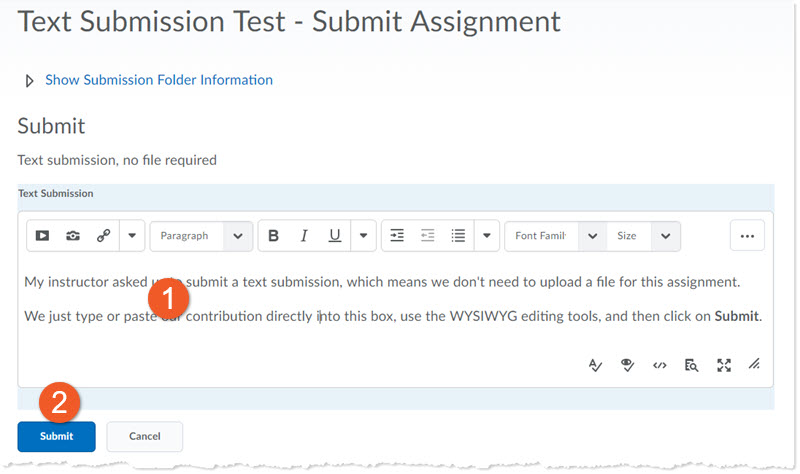The height and width of the screenshot is (474, 800).
Task: Open the preview magnifier icon
Action: click(691, 365)
